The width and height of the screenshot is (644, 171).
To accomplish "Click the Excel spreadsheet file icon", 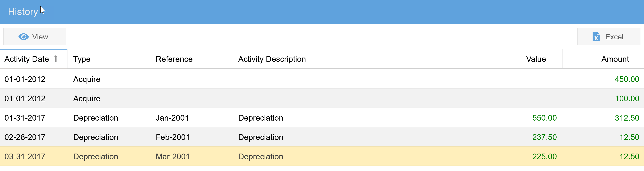I will click(x=596, y=37).
